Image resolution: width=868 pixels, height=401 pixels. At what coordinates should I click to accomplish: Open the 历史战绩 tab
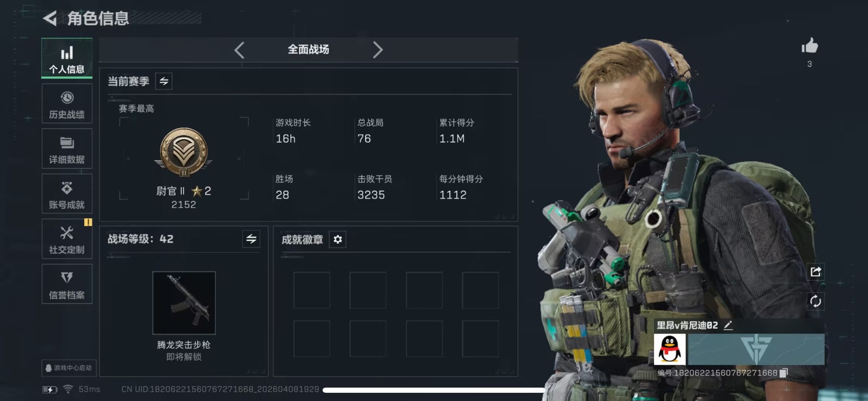(67, 104)
